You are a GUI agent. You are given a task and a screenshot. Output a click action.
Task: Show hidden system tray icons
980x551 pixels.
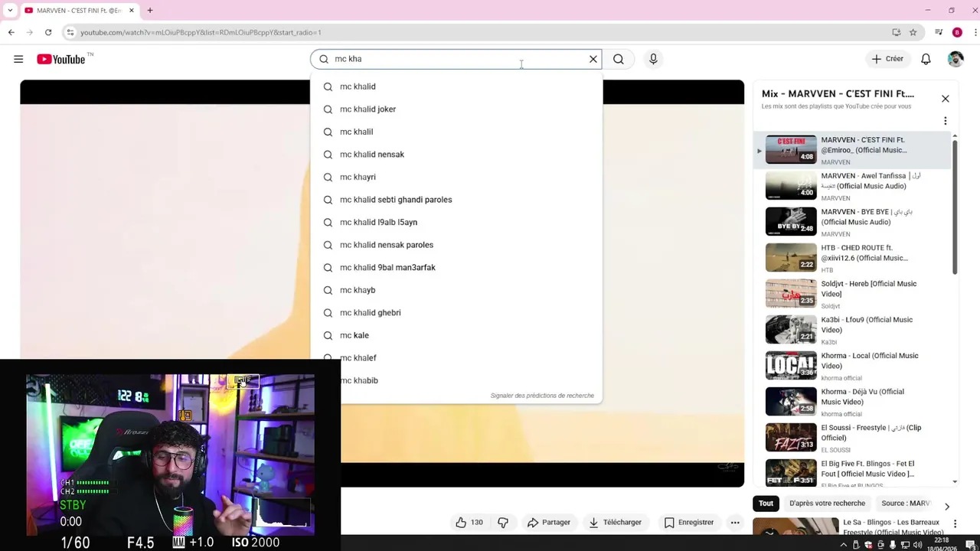coord(844,545)
